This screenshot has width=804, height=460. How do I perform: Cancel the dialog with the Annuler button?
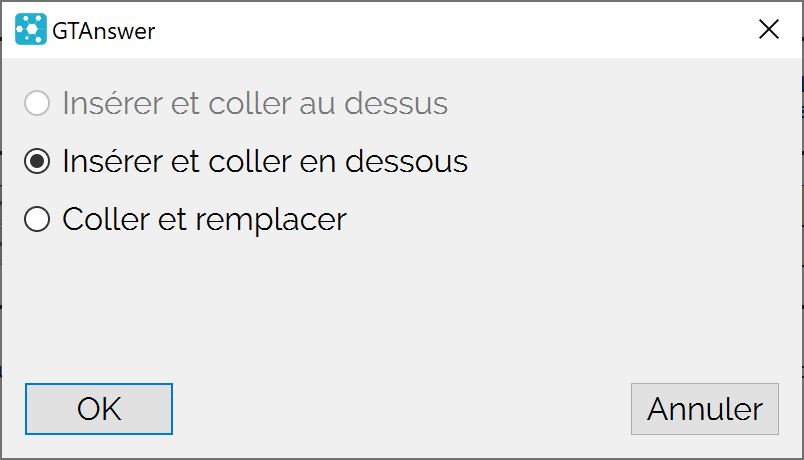coord(705,409)
